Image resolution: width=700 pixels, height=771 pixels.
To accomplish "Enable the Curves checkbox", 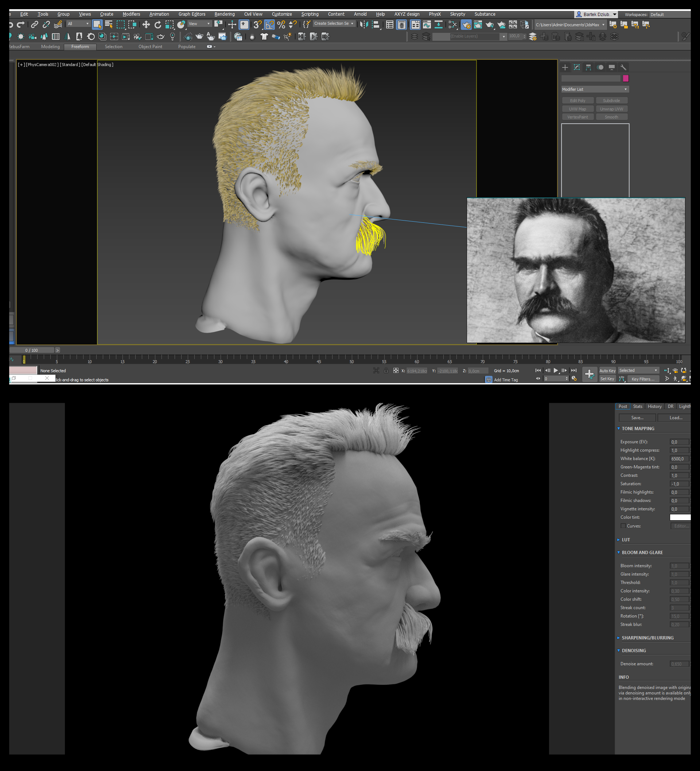I will coord(623,526).
